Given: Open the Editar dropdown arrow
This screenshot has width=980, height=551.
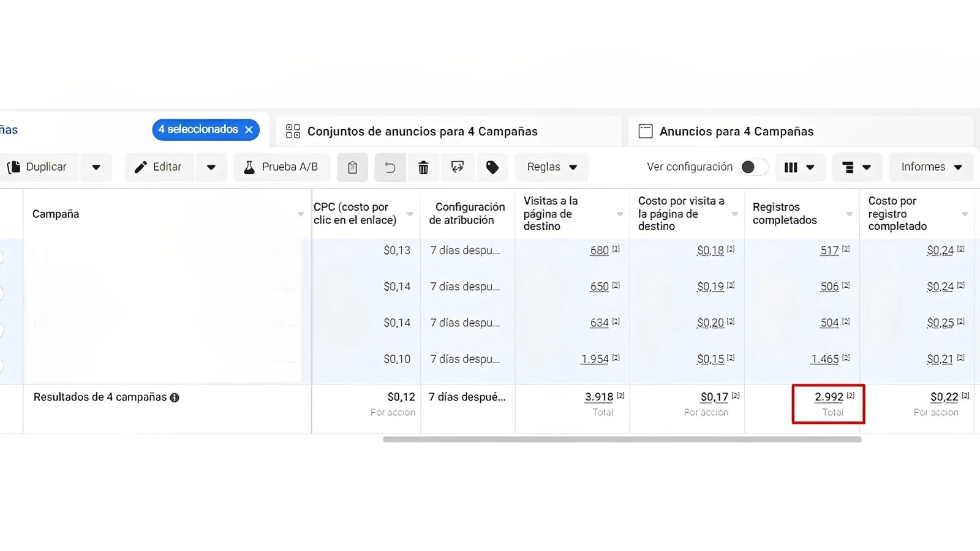Looking at the screenshot, I should (x=211, y=167).
